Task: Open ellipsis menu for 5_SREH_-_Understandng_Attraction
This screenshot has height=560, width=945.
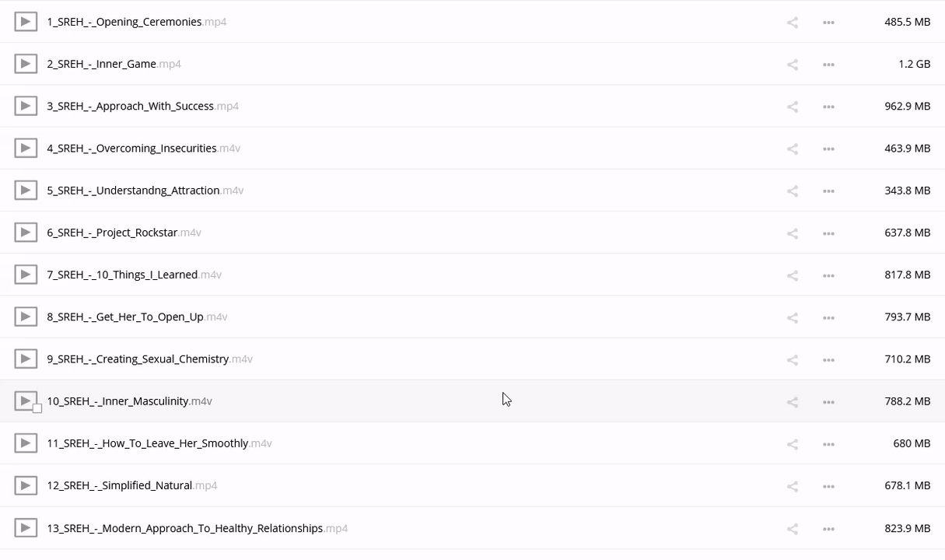Action: [828, 191]
